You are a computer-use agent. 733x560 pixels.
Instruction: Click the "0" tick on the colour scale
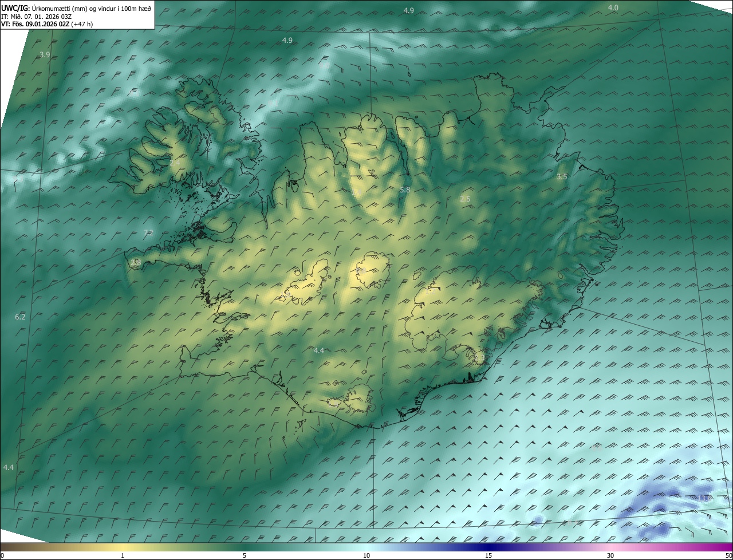pyautogui.click(x=2, y=555)
